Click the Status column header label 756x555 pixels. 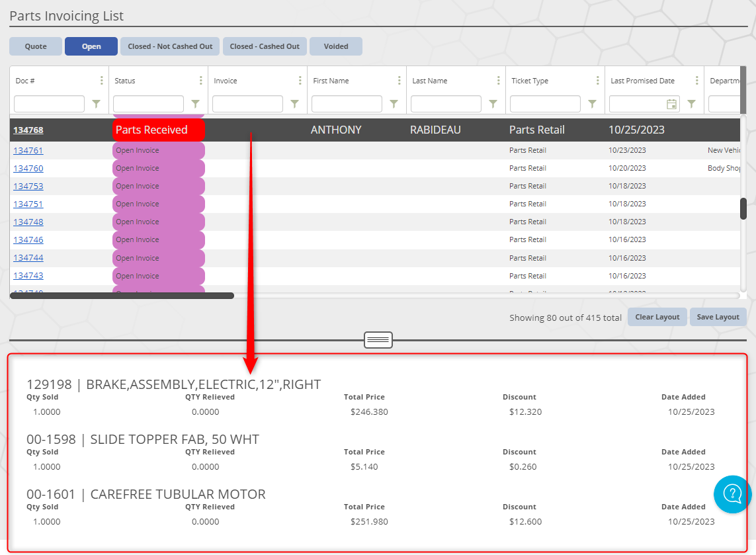tap(125, 81)
